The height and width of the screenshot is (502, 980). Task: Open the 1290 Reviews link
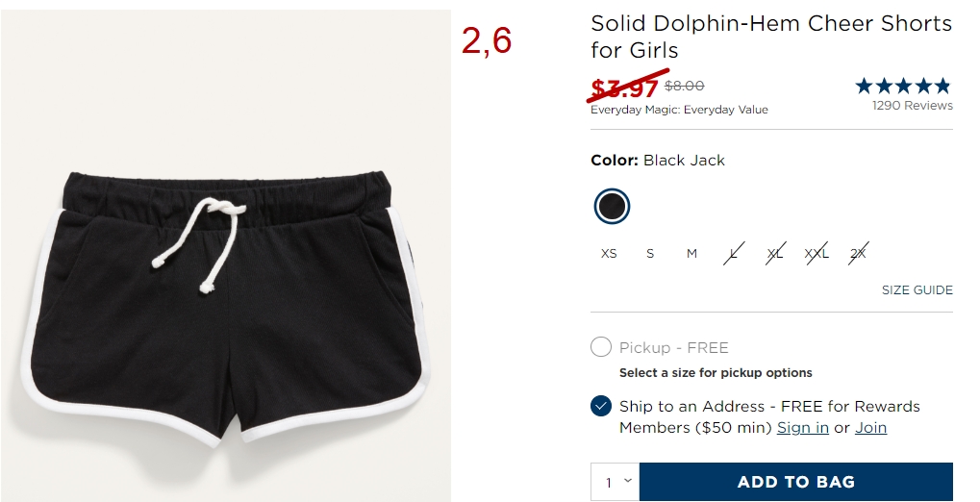(913, 105)
